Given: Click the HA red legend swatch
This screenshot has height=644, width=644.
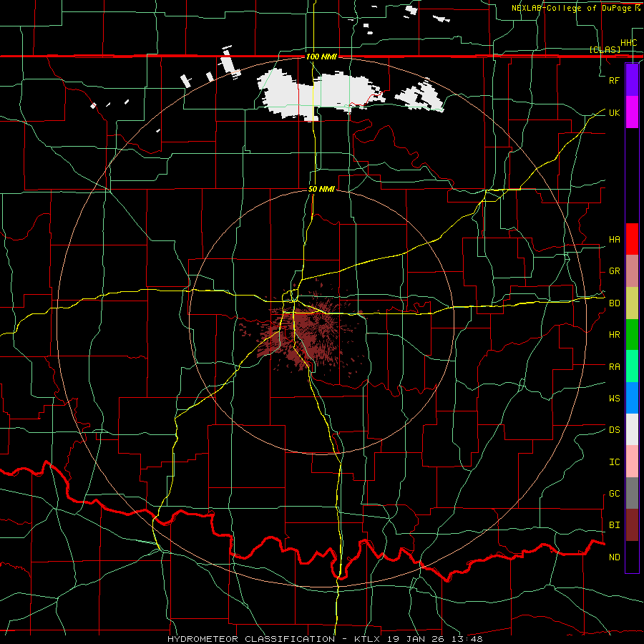Looking at the screenshot, I should 632,239.
